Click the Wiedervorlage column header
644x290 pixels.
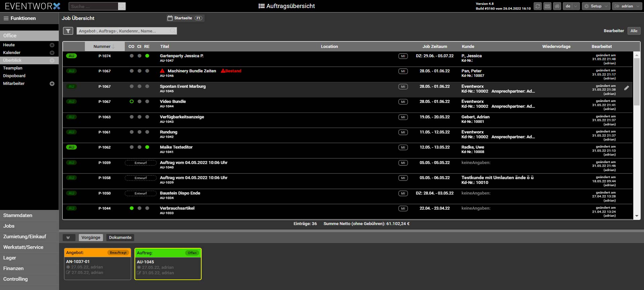tap(556, 47)
